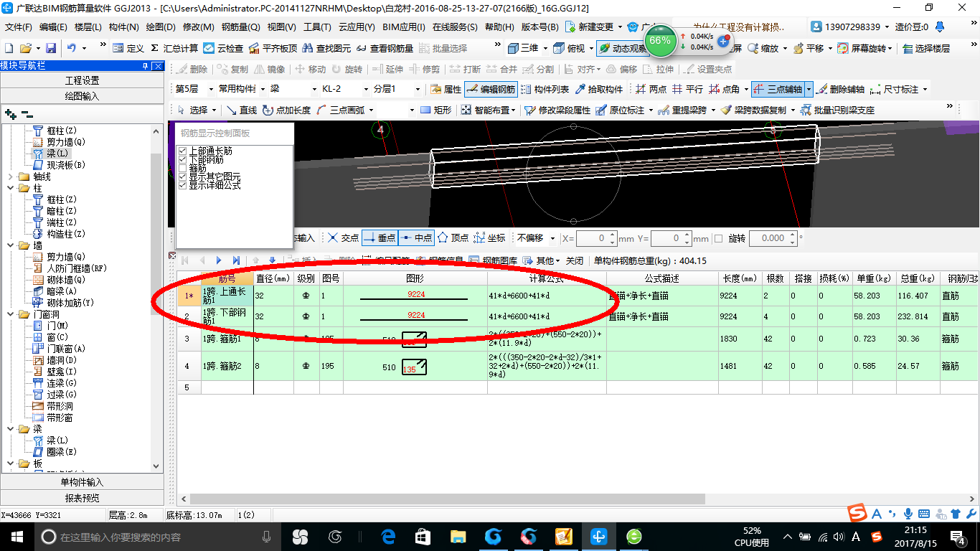980x551 pixels.
Task: Select the 俯视 top view tool
Action: pyautogui.click(x=570, y=48)
